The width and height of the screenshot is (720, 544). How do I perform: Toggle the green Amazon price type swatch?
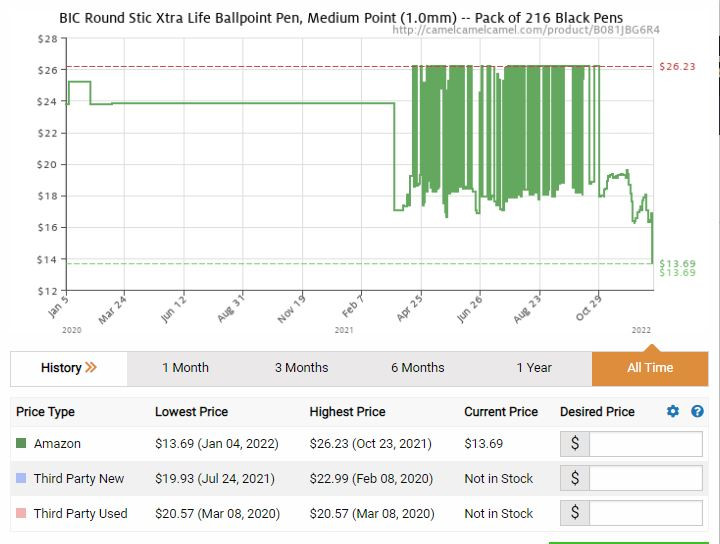pyautogui.click(x=21, y=443)
